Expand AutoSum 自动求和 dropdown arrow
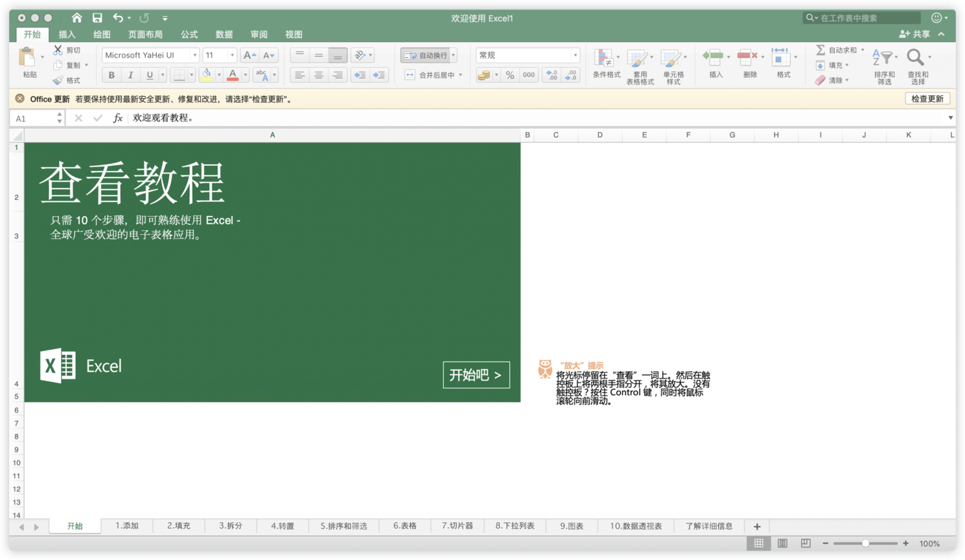 click(863, 50)
